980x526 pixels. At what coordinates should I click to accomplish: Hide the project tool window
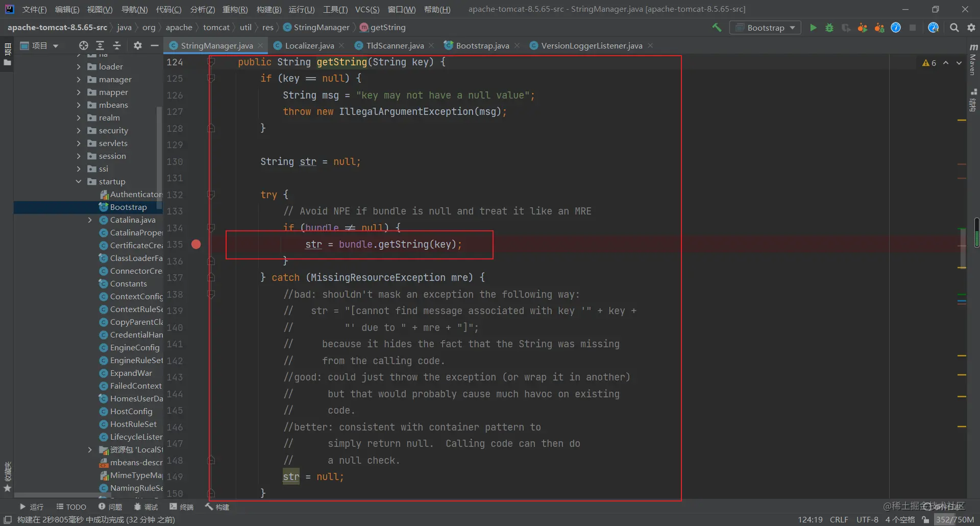(154, 45)
